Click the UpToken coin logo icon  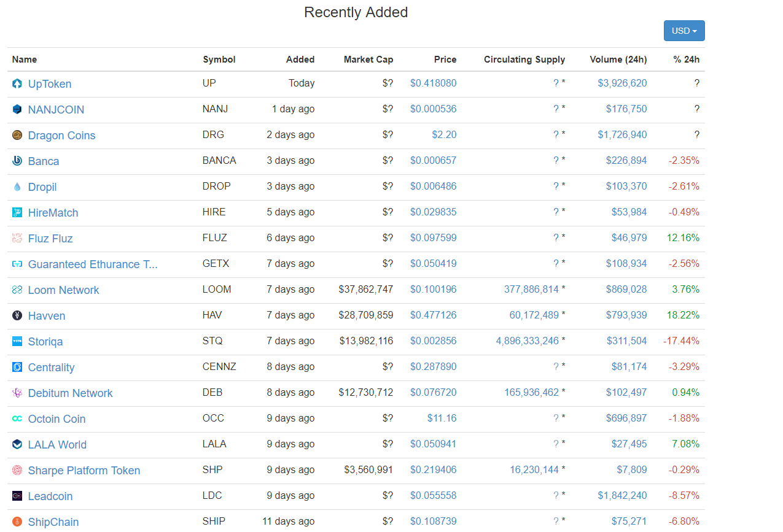click(x=17, y=84)
